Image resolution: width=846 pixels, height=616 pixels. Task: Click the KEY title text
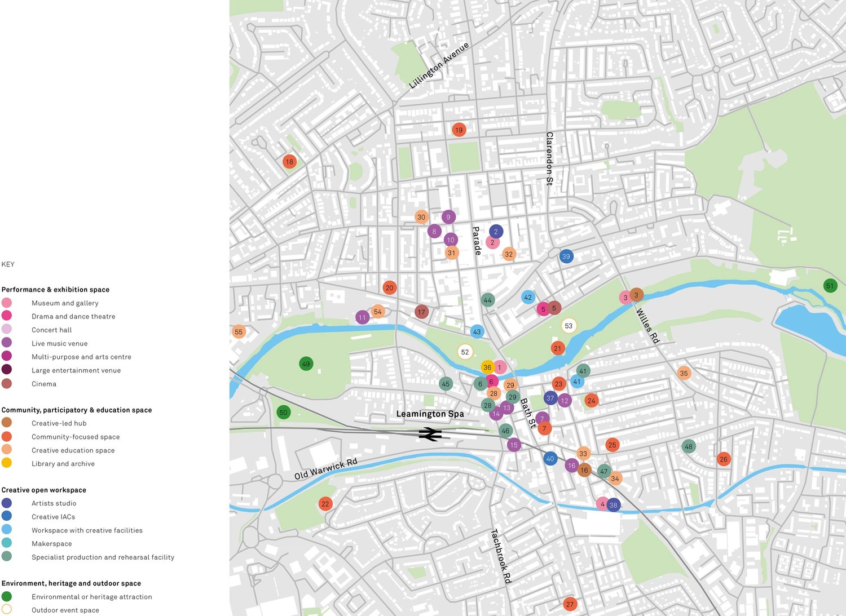pyautogui.click(x=8, y=264)
